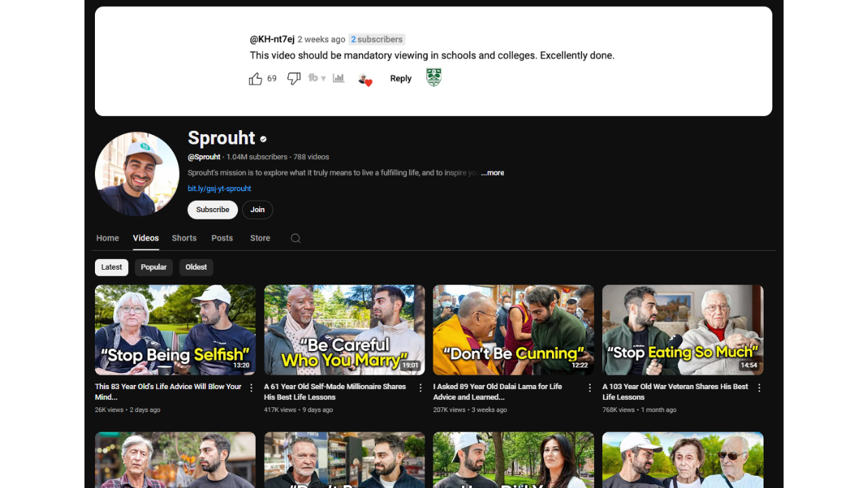Viewport: 868px width, 488px height.
Task: Click the 19:01 duration badge
Action: [x=410, y=365]
